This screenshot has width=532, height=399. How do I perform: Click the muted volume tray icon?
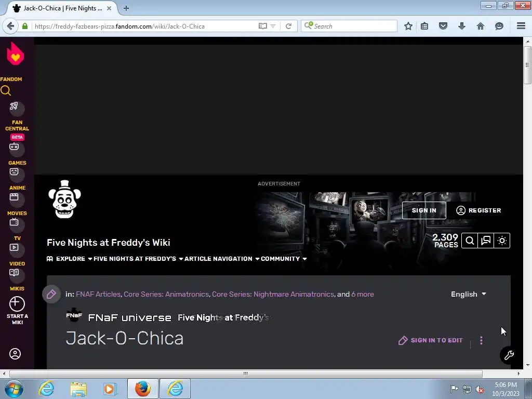tap(480, 389)
